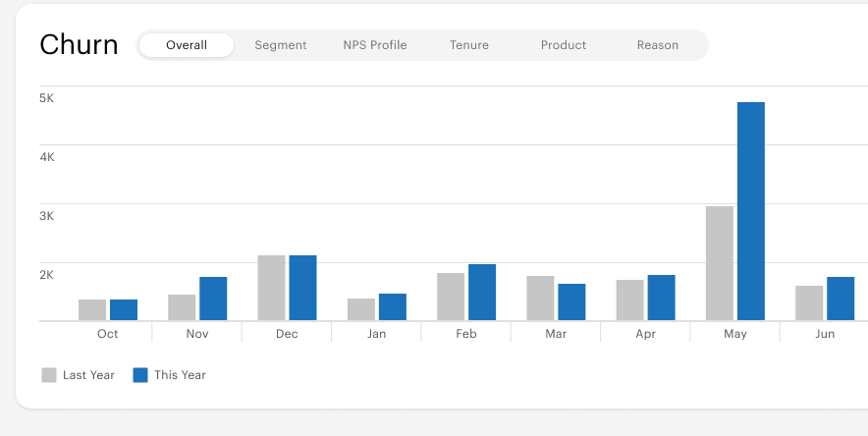This screenshot has width=868, height=436.
Task: Select the gray Last Year bar for Jun
Action: [809, 303]
